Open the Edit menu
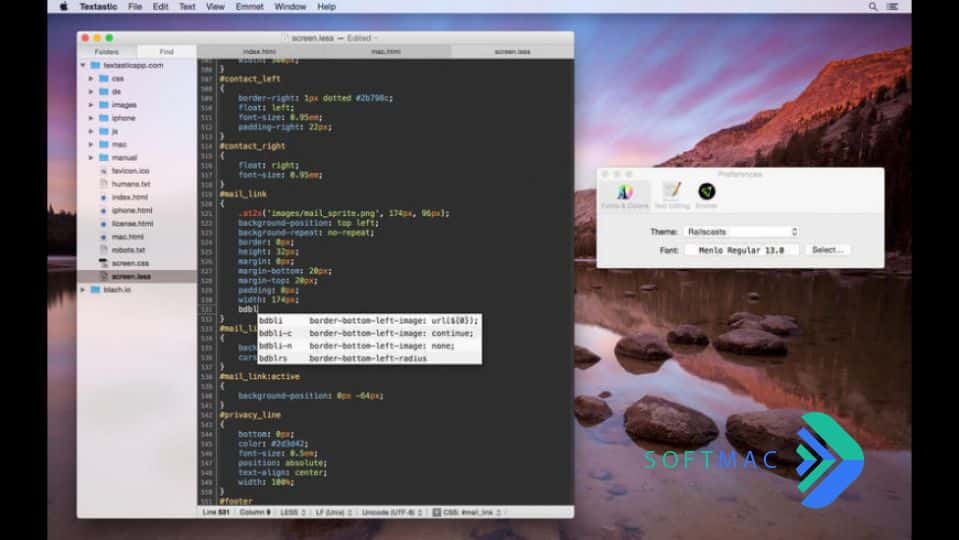 click(x=160, y=7)
